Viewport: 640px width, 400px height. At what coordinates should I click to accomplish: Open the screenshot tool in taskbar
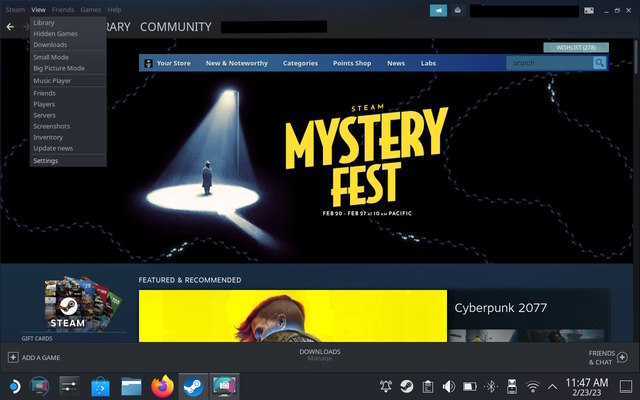(224, 386)
